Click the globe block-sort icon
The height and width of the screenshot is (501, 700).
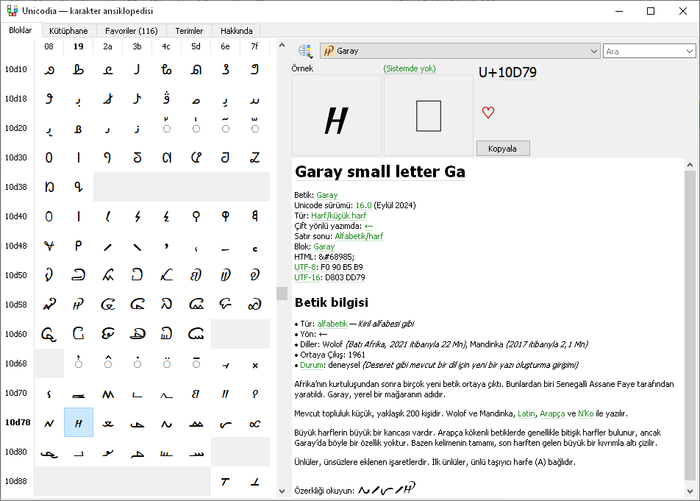tap(304, 50)
